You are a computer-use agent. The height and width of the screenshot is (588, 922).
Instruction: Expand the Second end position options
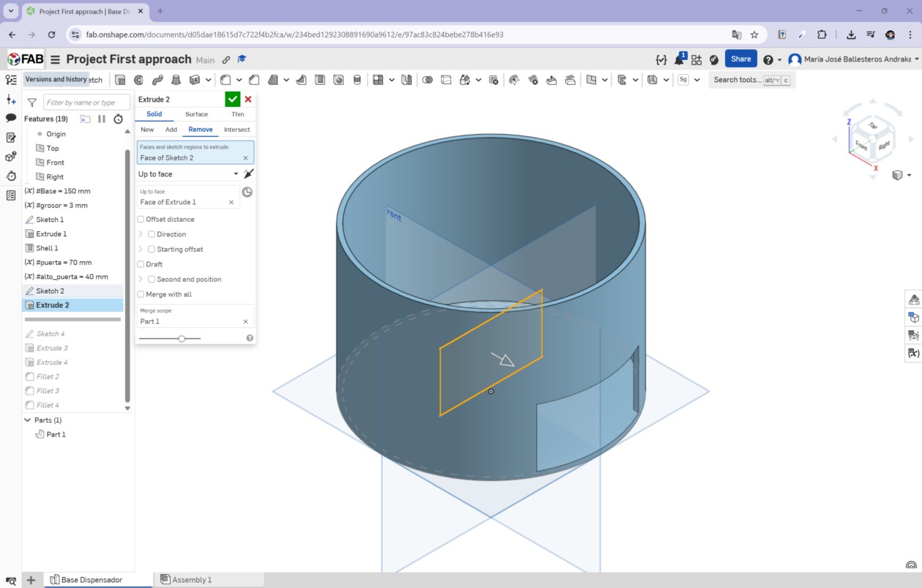point(141,280)
